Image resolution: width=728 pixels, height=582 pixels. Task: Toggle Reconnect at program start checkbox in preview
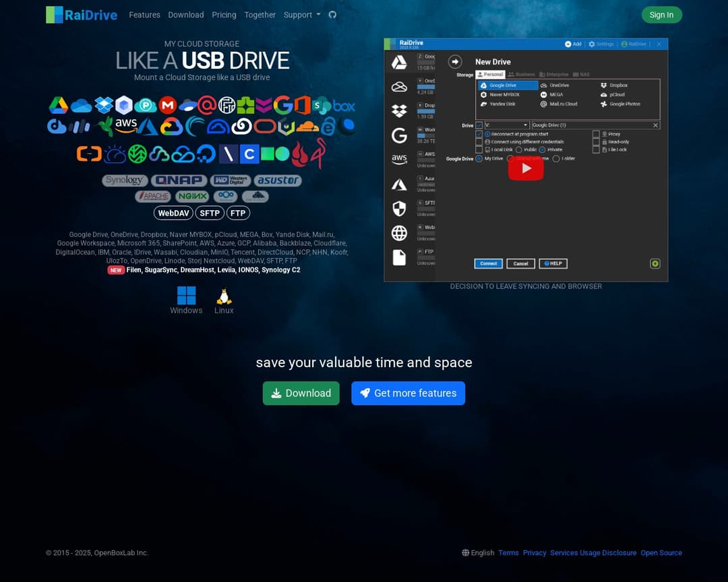point(479,134)
